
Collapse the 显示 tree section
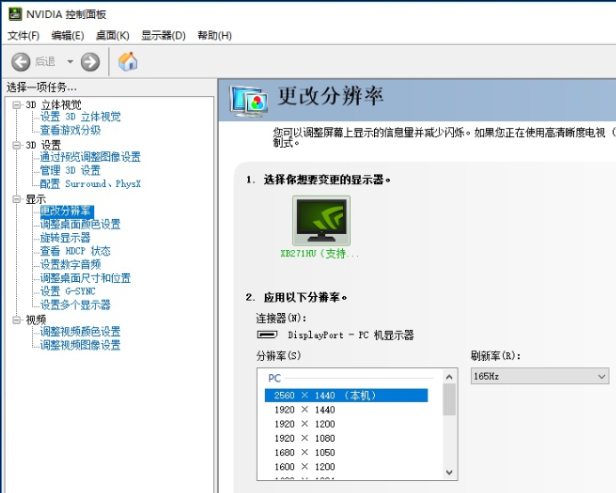point(16,199)
